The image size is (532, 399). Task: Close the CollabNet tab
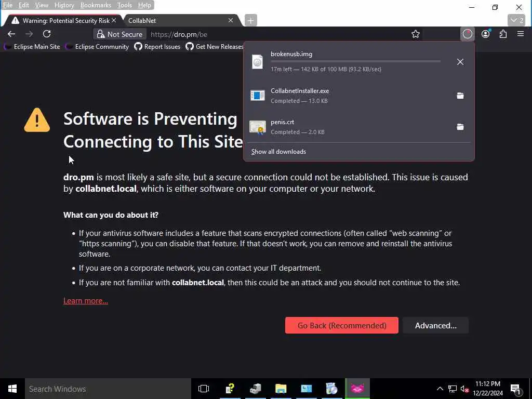click(x=231, y=20)
